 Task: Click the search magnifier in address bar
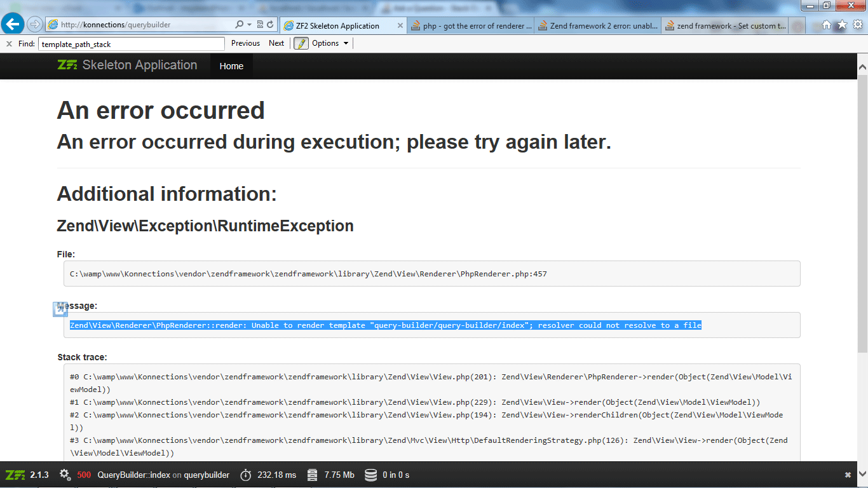(240, 25)
